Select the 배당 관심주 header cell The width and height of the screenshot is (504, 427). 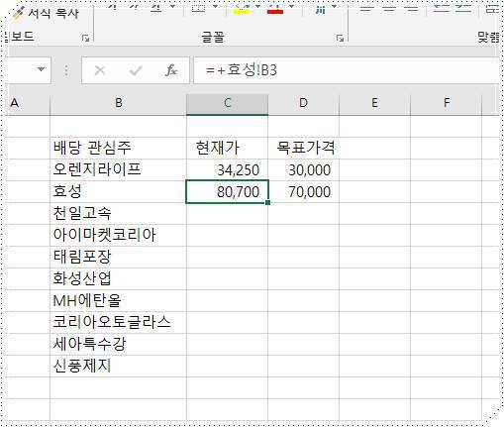click(118, 148)
